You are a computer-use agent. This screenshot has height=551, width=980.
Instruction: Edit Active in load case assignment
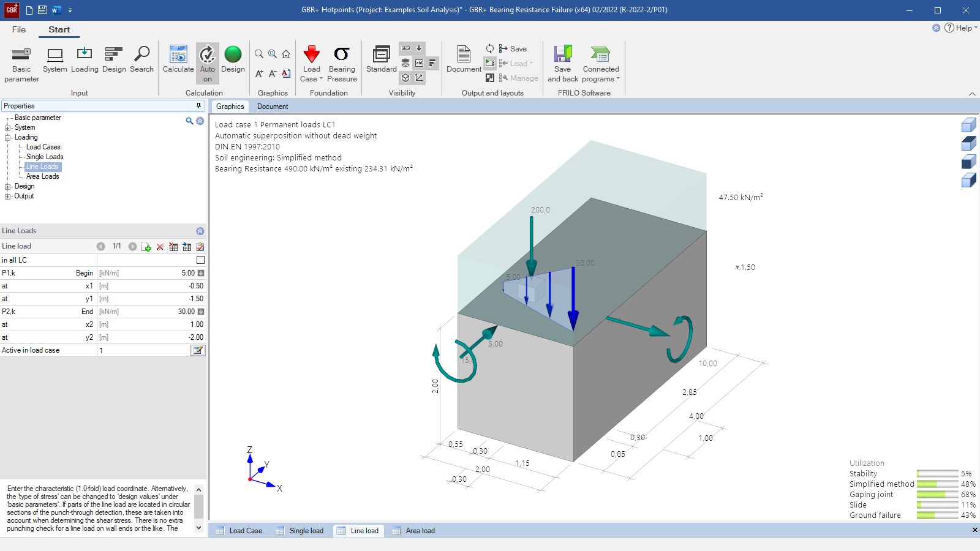click(198, 350)
